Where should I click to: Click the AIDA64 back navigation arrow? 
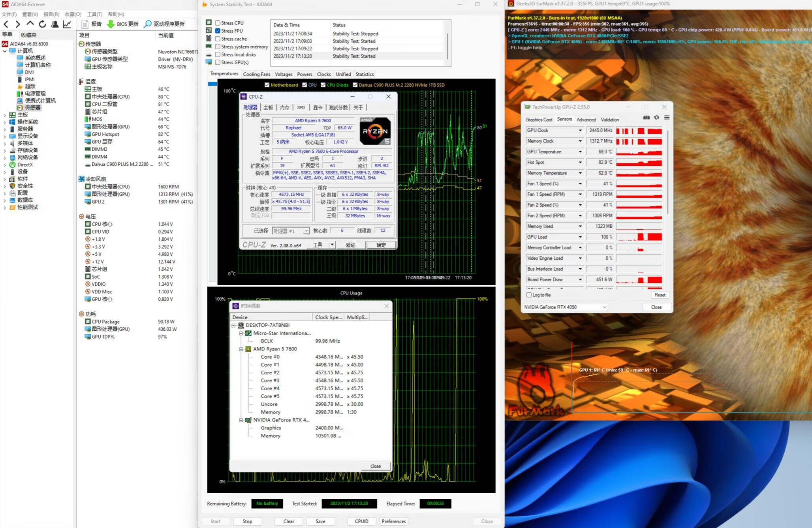[x=6, y=24]
